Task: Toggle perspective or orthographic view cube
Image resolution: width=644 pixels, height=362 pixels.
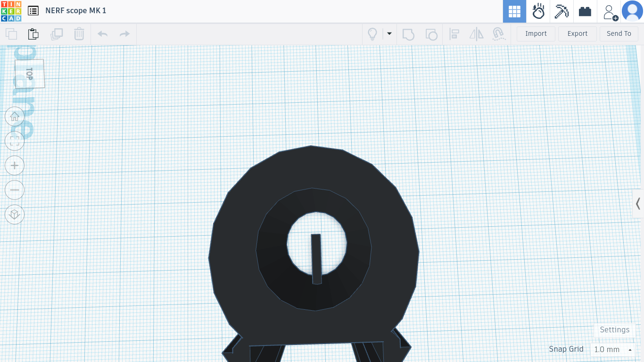Action: tap(15, 214)
